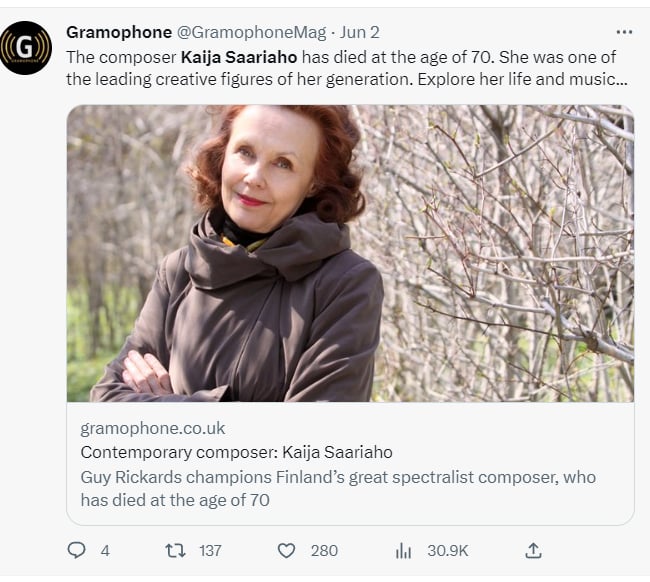Image resolution: width=650 pixels, height=582 pixels.
Task: Click the Guy Rickards card description text
Action: tap(338, 488)
